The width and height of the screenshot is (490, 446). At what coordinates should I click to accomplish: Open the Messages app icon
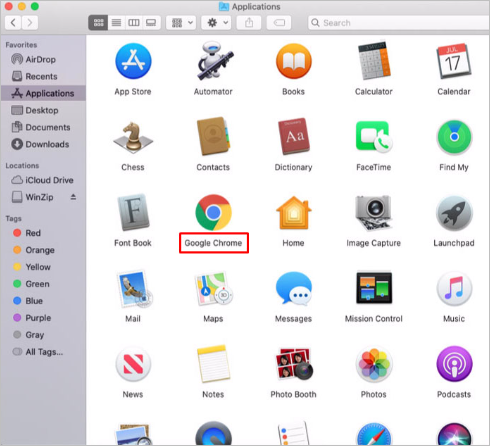point(294,288)
